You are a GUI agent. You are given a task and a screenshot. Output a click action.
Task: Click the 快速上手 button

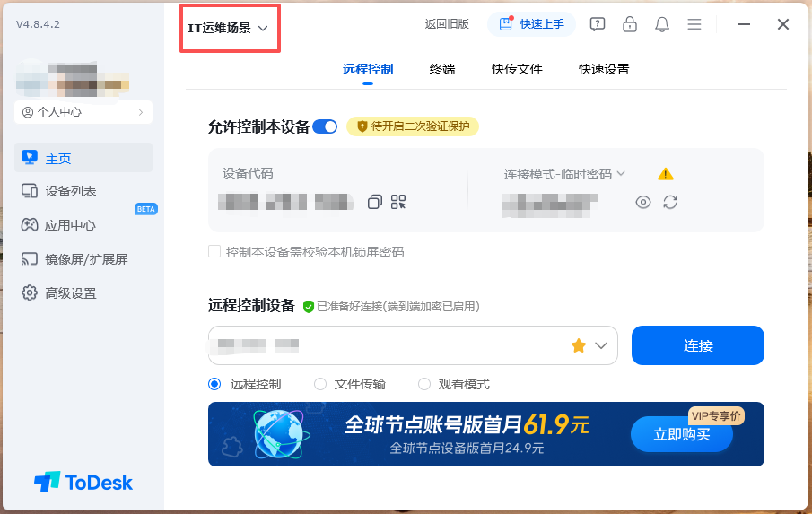531,24
